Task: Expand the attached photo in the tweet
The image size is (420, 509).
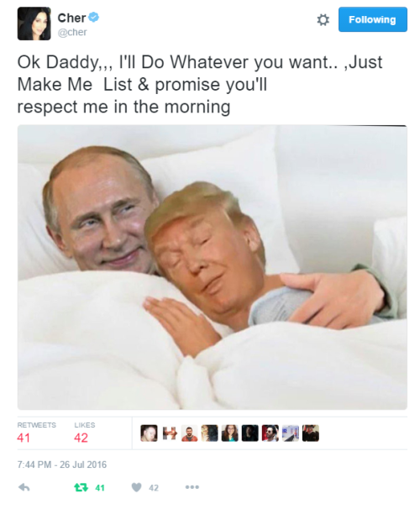Action: pyautogui.click(x=213, y=267)
